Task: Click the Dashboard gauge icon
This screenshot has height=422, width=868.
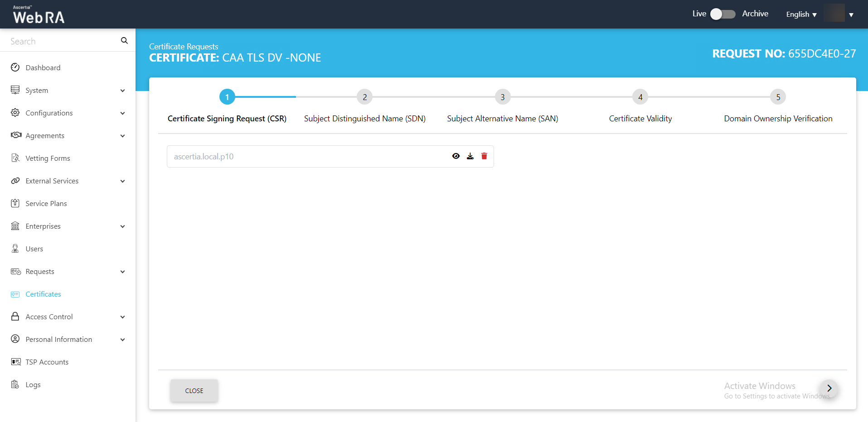Action: (15, 67)
